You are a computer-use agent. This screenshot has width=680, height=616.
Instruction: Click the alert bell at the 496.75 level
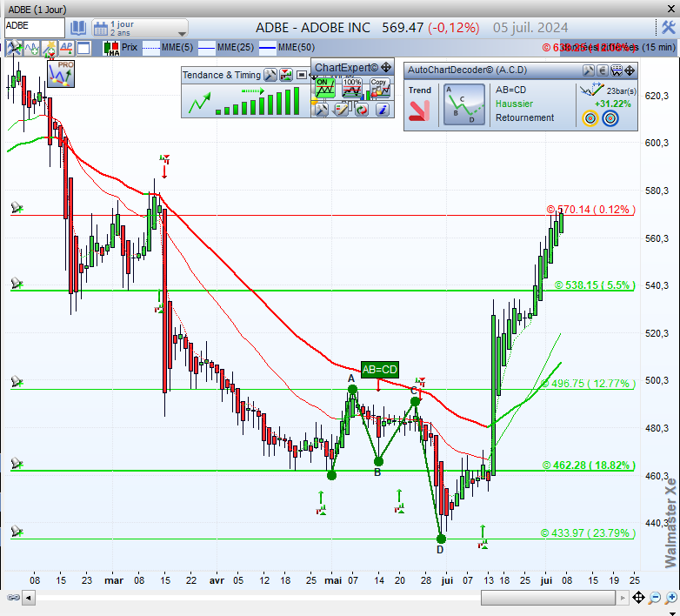17,382
